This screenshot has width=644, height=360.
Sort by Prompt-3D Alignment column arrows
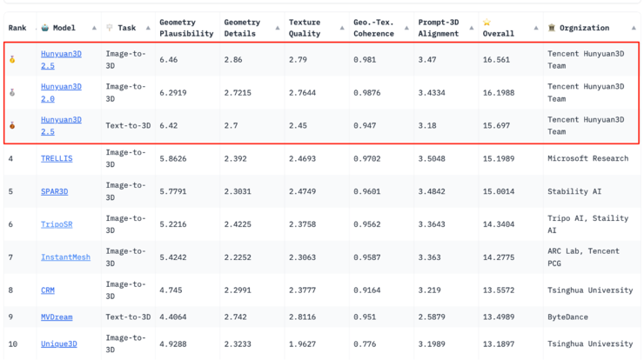pyautogui.click(x=471, y=29)
